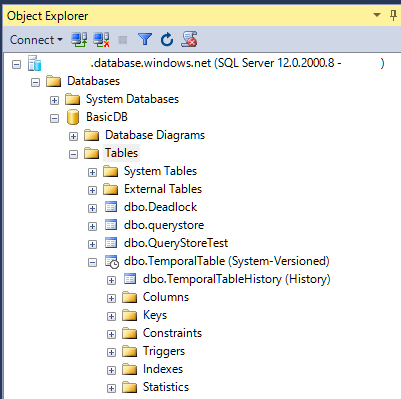401x399 pixels.
Task: Click the System Tables folder icon
Action: [110, 171]
